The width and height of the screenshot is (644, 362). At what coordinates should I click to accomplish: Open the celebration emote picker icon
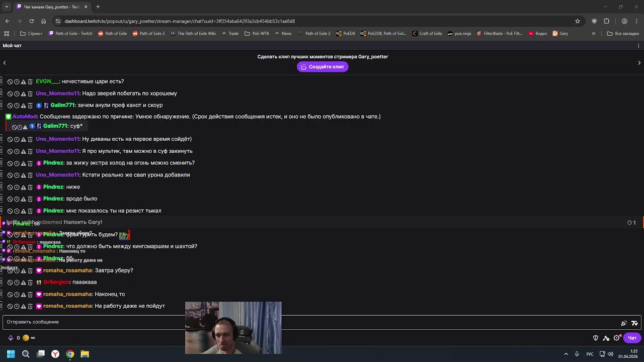[624, 323]
